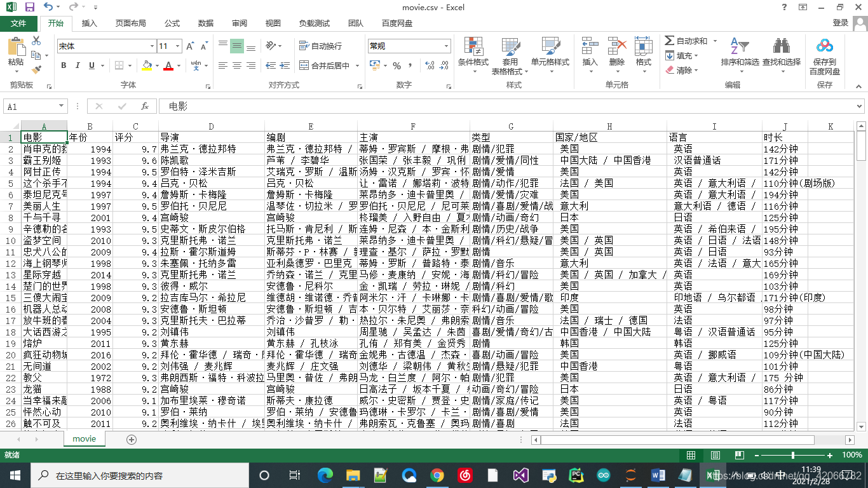Click the Format Painter brush icon
Viewport: 868px width, 488px height.
36,69
